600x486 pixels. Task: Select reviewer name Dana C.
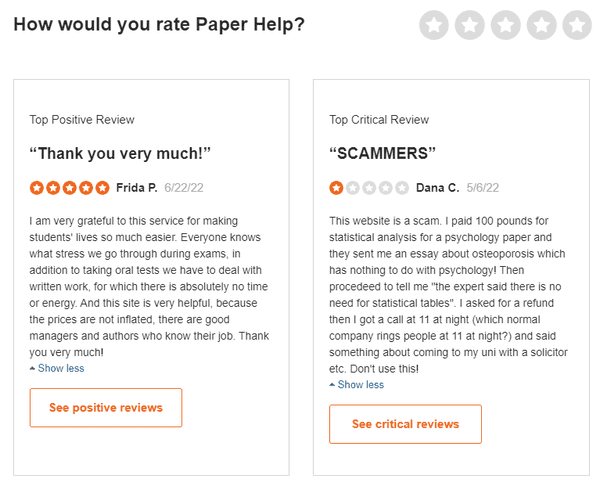coord(437,188)
